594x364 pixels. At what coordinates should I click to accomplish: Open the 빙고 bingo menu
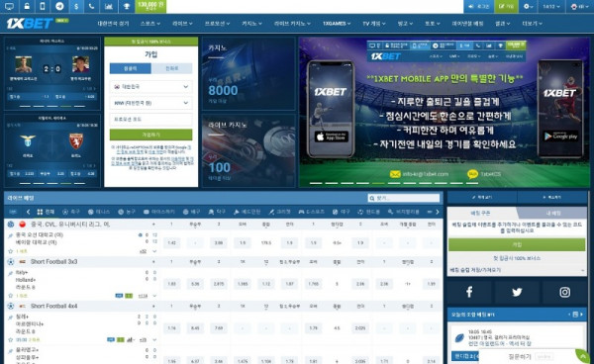[405, 24]
